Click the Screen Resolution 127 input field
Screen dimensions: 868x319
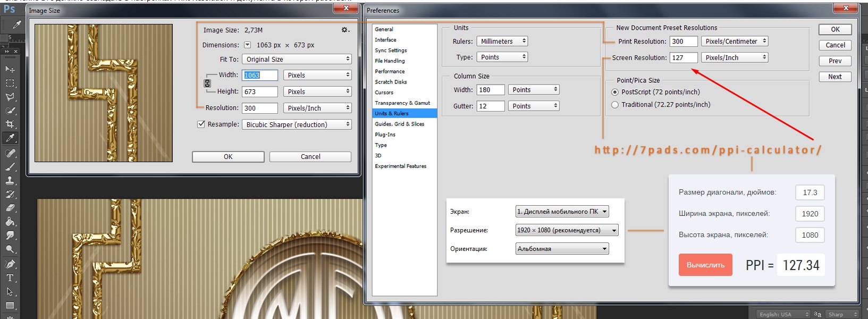point(683,57)
